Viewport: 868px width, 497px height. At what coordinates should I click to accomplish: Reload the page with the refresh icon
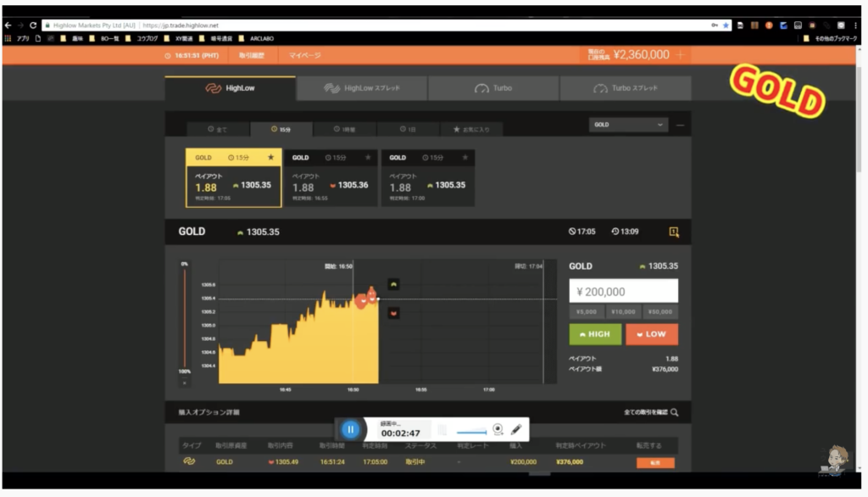point(33,25)
